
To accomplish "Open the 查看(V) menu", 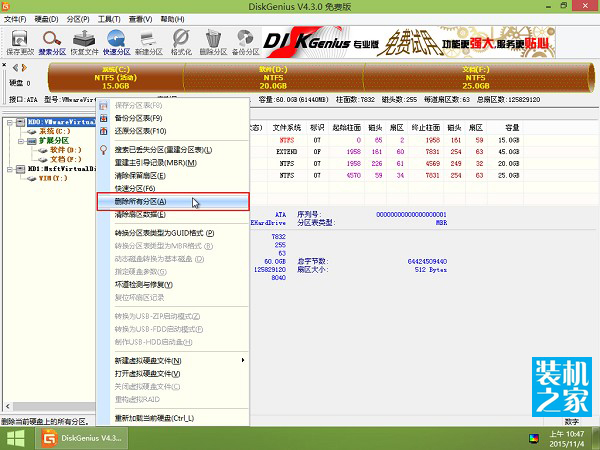I will click(140, 19).
